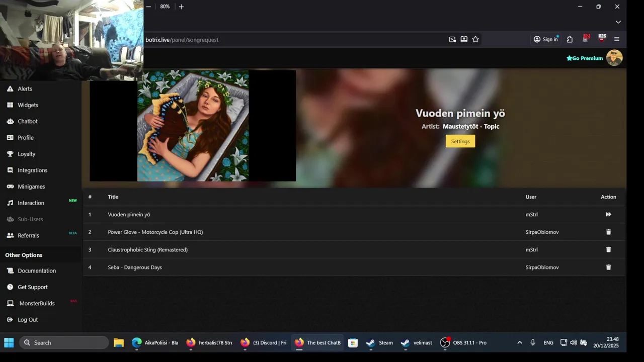Delete Claustrophobic Sting (Remastered) request
This screenshot has width=644, height=362.
(608, 250)
